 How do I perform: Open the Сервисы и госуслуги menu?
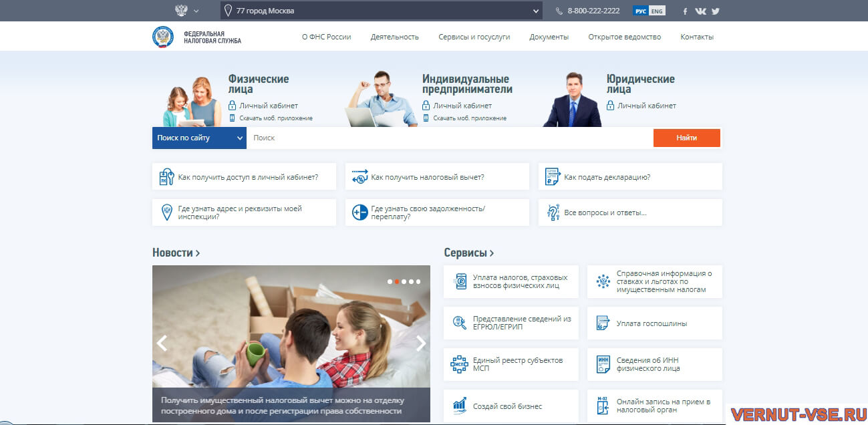coord(474,37)
